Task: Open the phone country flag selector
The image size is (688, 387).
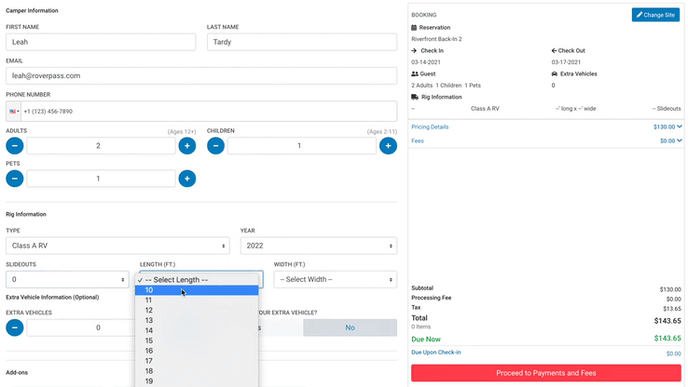Action: (14, 111)
